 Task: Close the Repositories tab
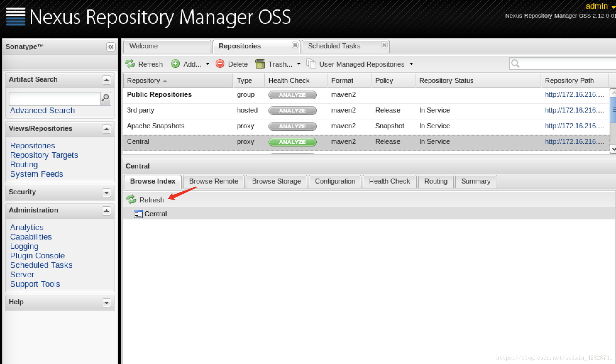[295, 45]
